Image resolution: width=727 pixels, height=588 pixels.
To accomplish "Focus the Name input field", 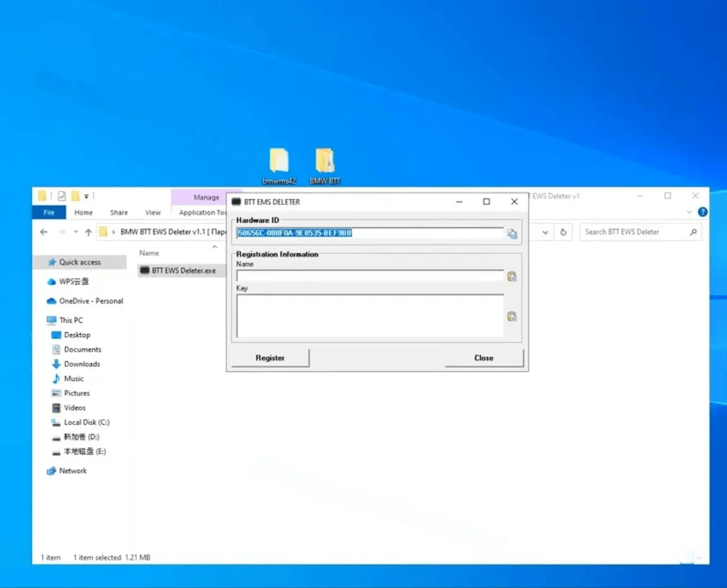I will tap(370, 276).
